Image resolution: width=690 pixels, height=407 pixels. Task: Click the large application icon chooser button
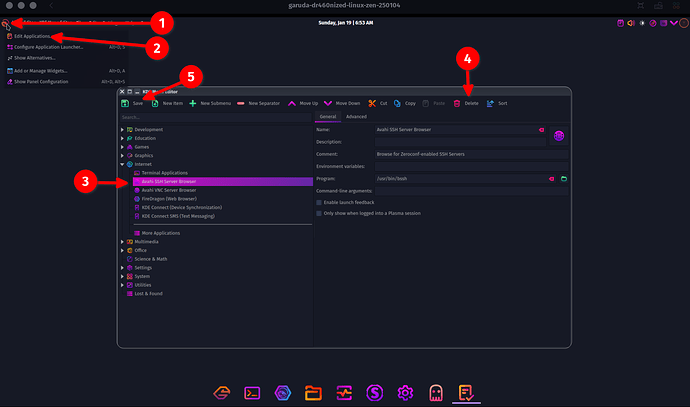tap(559, 136)
